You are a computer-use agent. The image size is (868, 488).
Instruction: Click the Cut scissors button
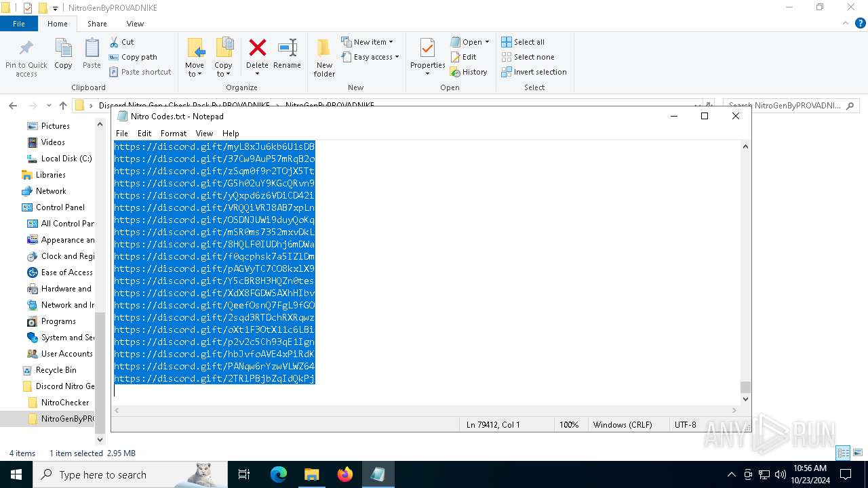(x=122, y=42)
